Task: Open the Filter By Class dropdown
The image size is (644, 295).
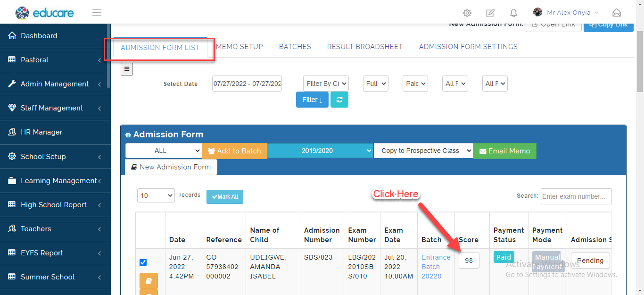Action: click(x=326, y=84)
